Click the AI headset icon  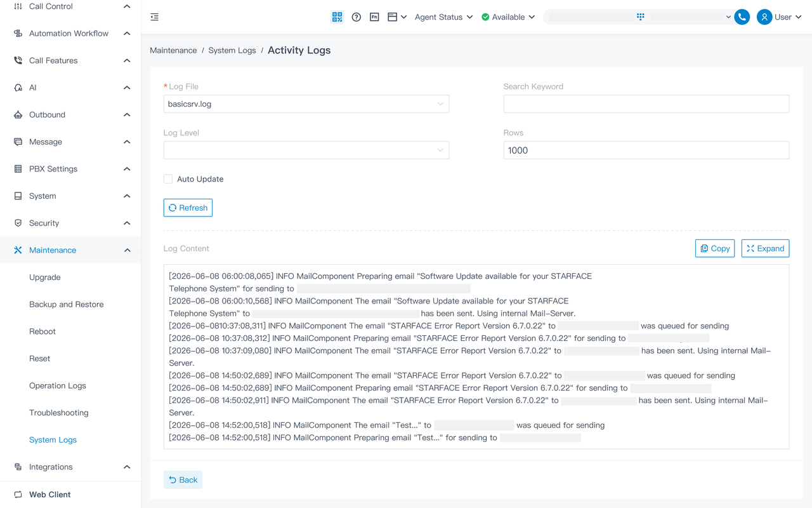[18, 88]
